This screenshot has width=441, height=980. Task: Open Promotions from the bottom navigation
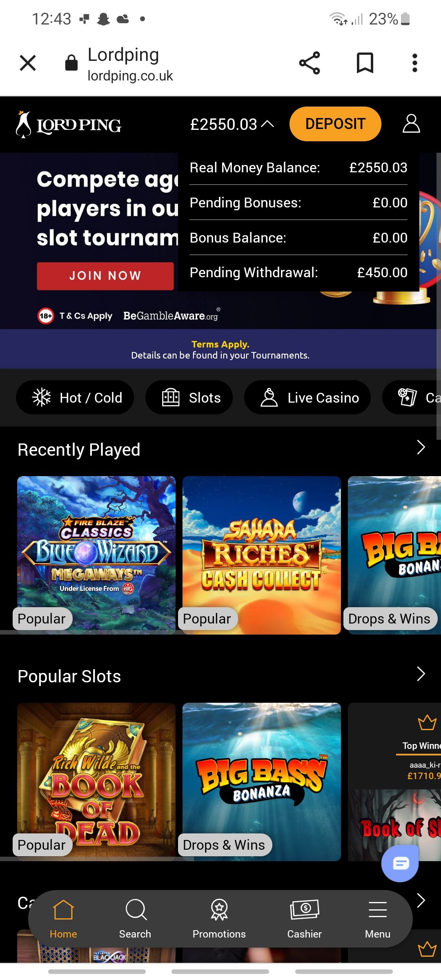pyautogui.click(x=219, y=918)
